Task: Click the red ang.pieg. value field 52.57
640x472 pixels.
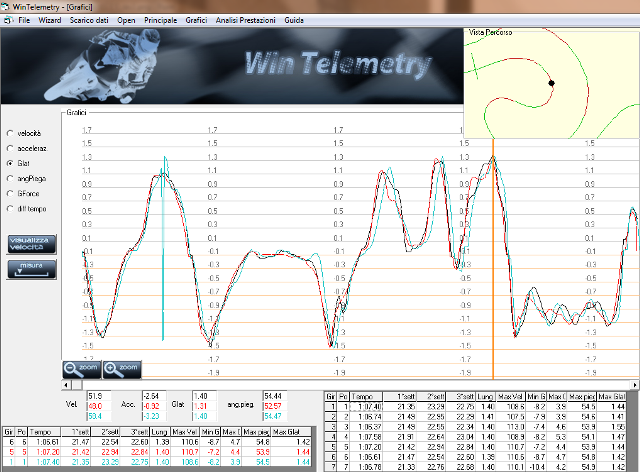Action: pos(275,406)
